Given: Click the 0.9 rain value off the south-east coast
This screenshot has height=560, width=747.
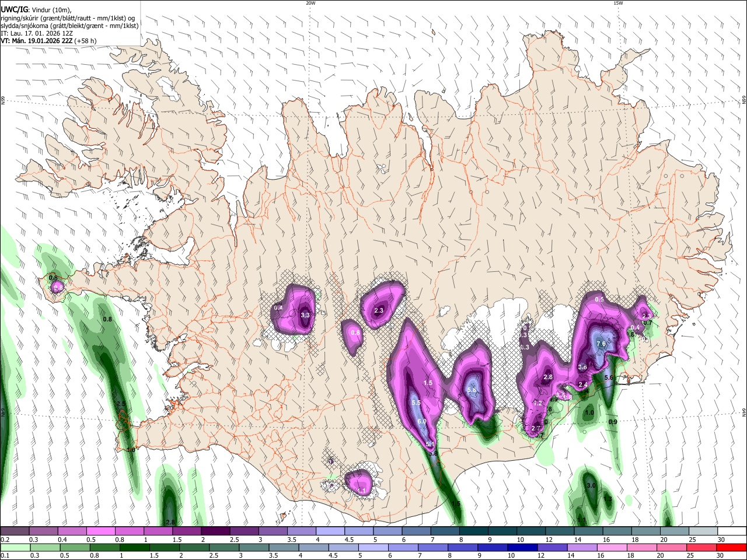Looking at the screenshot, I should click(613, 422).
